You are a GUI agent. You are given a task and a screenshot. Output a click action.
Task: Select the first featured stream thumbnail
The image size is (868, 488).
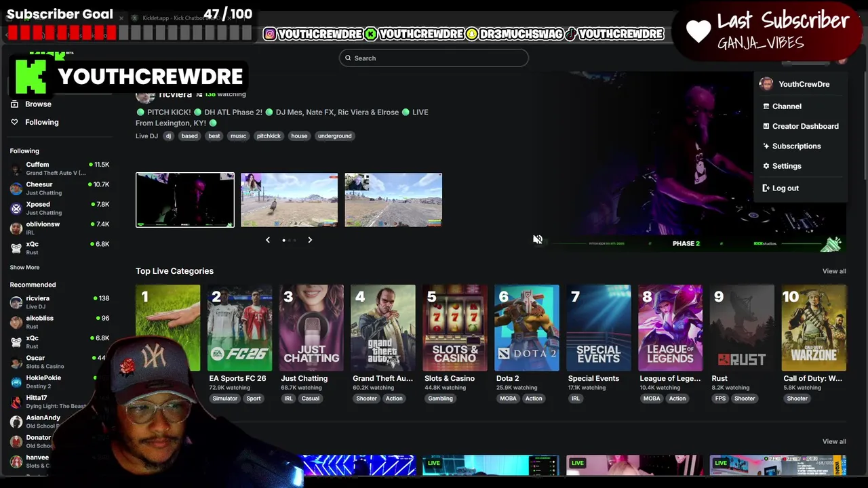point(185,200)
